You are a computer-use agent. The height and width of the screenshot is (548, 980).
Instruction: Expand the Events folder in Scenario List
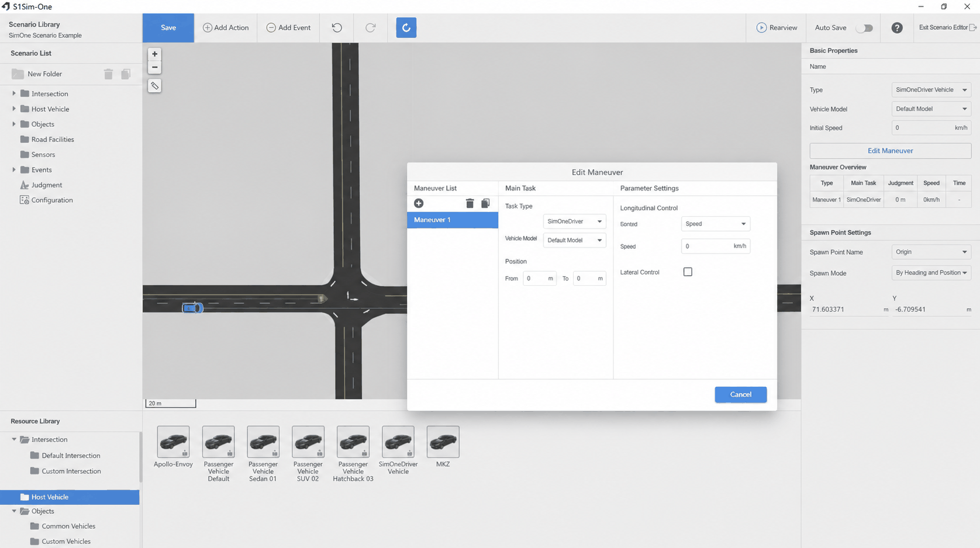14,169
